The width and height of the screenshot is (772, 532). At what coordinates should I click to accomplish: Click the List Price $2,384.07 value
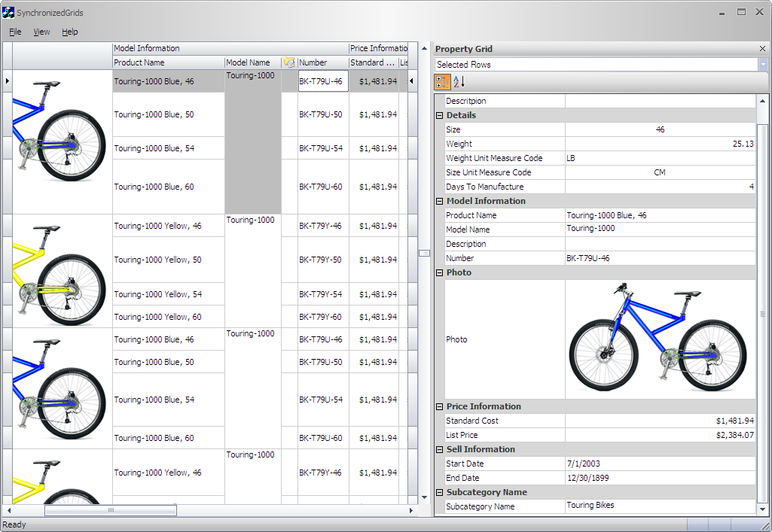661,435
